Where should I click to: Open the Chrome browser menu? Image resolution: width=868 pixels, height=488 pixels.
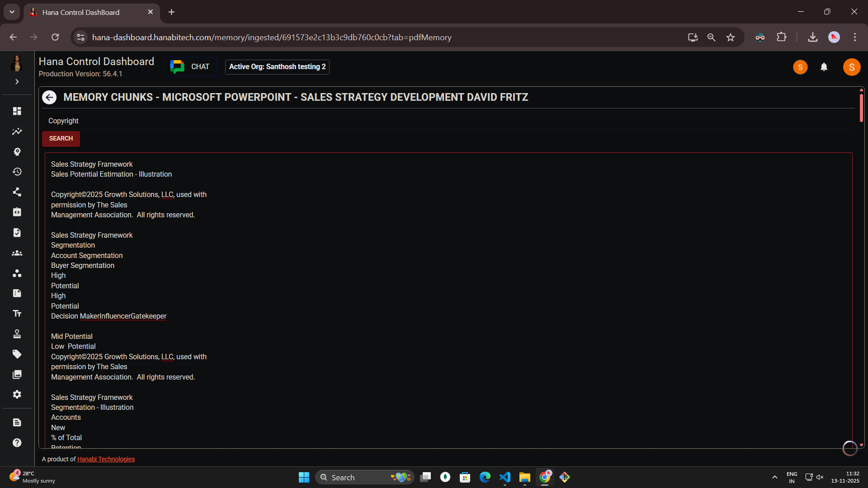click(x=855, y=37)
